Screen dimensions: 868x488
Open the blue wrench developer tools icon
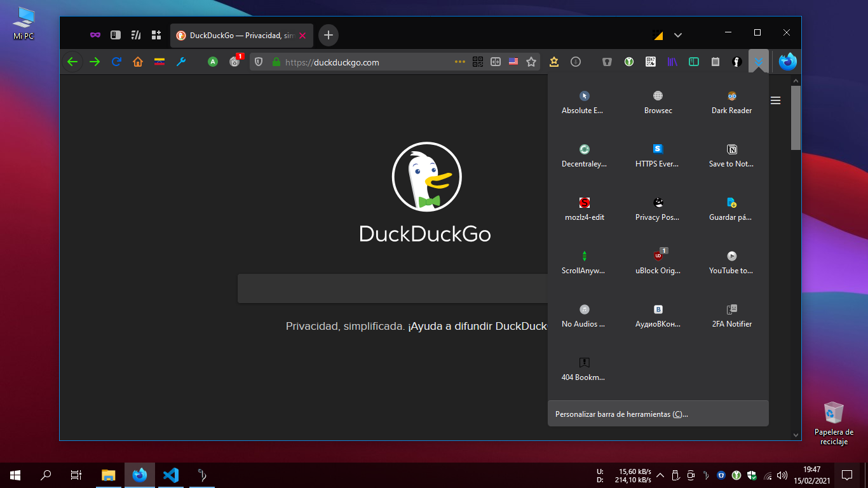point(181,62)
